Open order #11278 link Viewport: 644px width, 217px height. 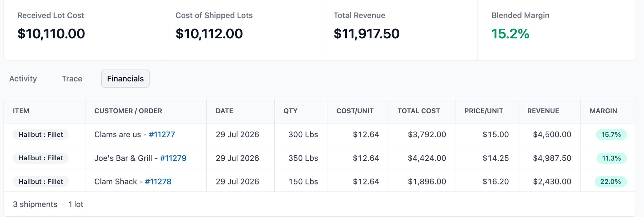click(x=158, y=182)
